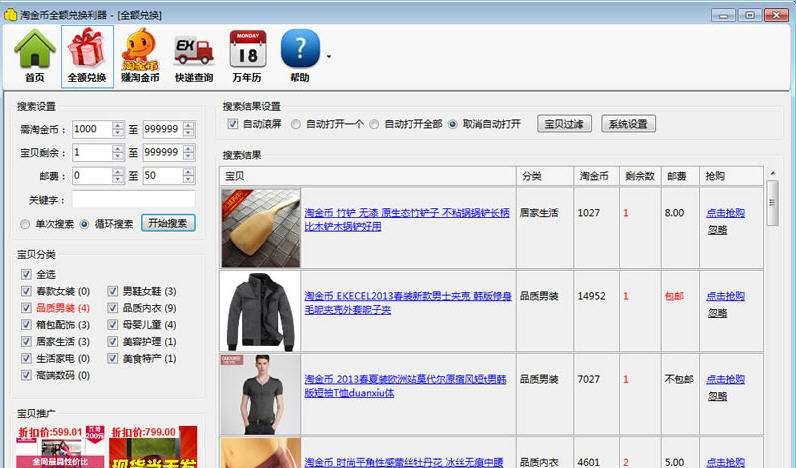Click the app icon in the title bar
The image size is (796, 468).
point(10,15)
